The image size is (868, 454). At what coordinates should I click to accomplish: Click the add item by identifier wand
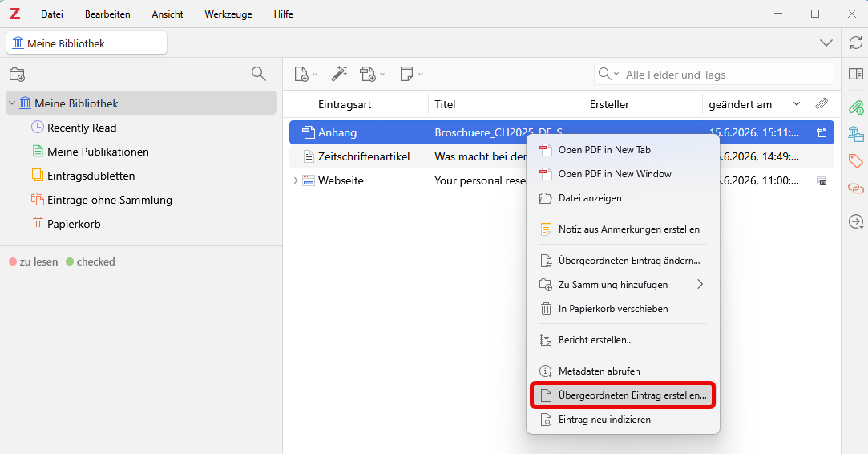click(339, 74)
